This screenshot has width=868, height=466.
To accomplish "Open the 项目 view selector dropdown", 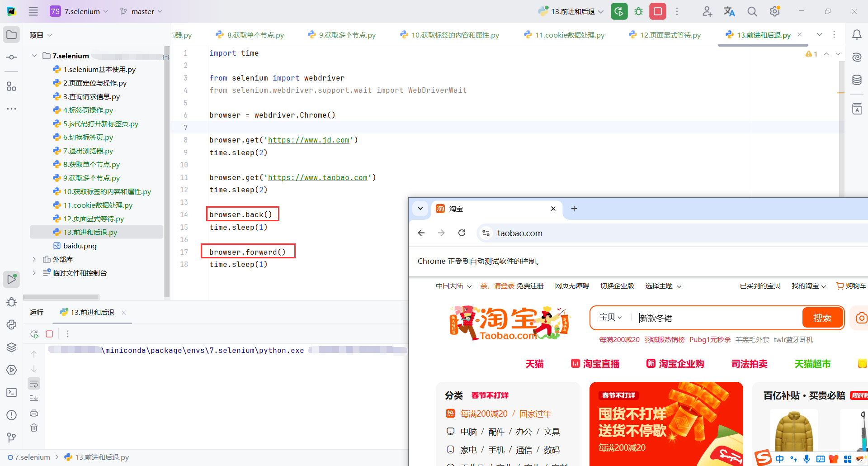I will click(41, 35).
